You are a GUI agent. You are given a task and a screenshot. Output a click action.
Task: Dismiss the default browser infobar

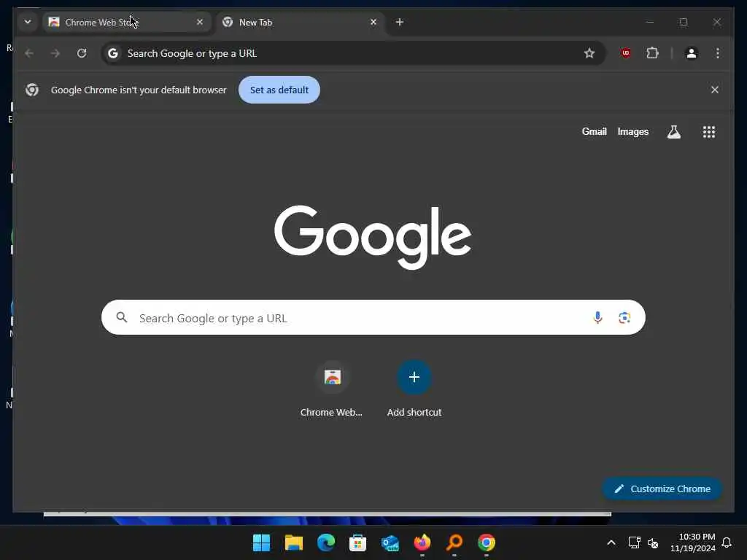(715, 90)
